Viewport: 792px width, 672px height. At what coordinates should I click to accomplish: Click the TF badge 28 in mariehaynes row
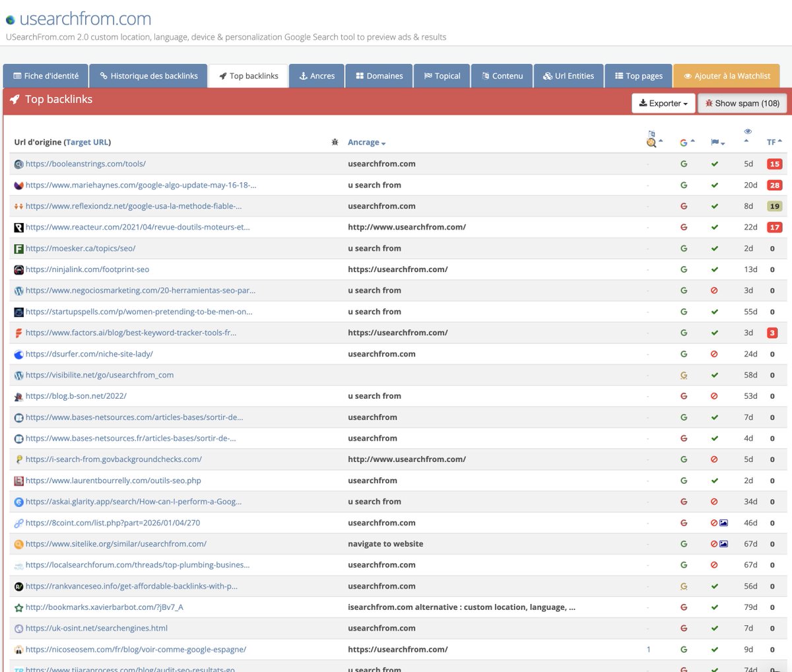click(x=774, y=185)
